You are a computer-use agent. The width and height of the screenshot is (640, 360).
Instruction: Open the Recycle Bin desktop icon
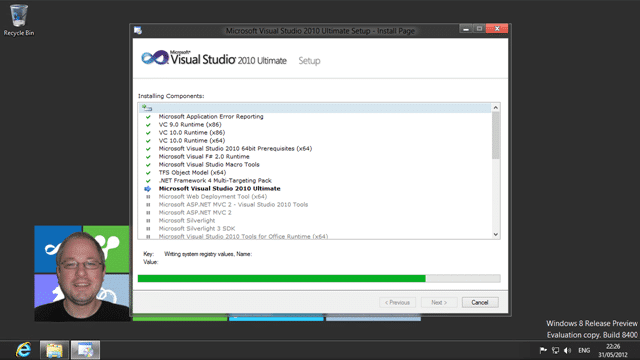tap(19, 20)
